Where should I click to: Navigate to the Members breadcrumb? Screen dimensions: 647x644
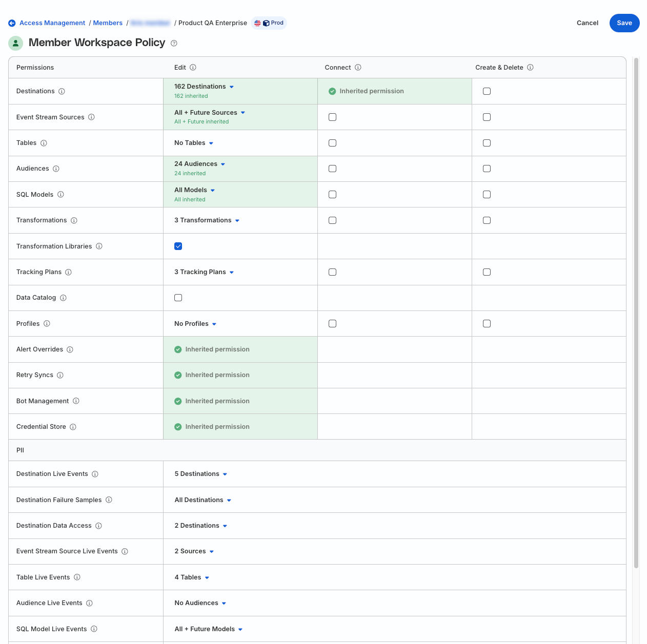107,23
